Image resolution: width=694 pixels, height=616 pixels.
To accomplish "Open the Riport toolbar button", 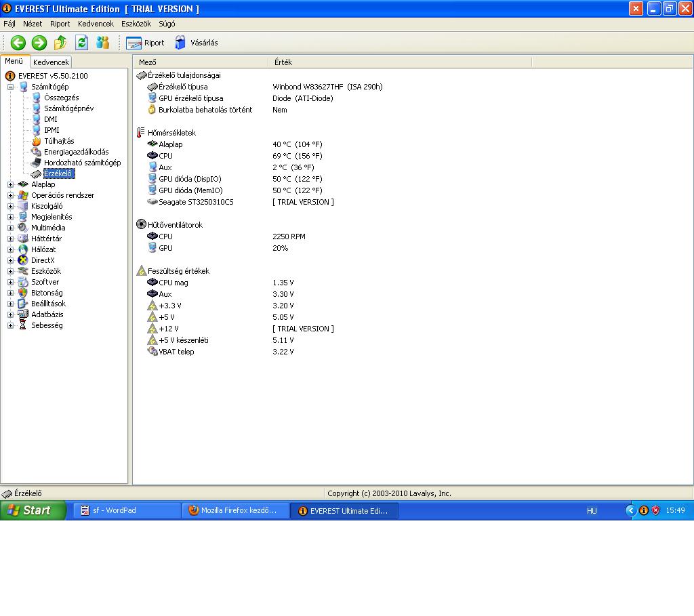I will pos(145,43).
